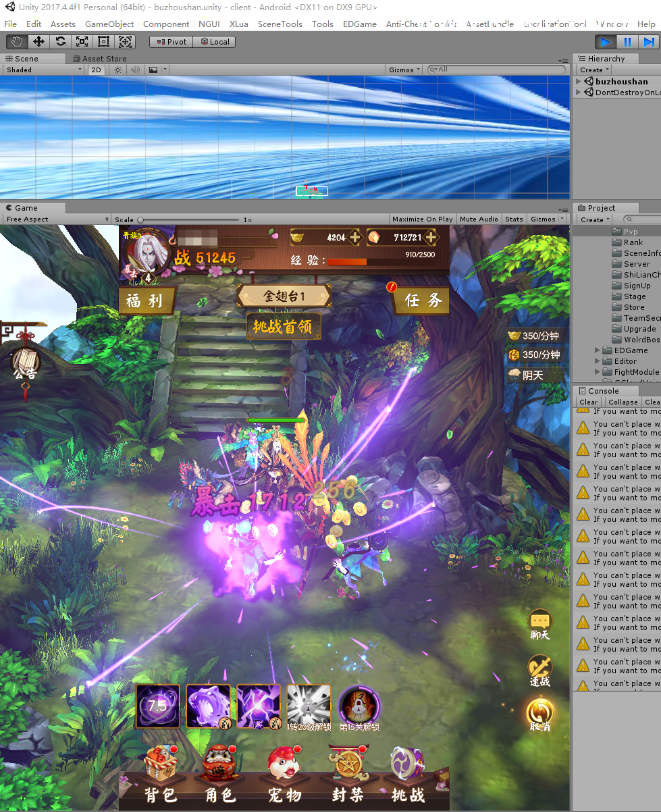Viewport: 661px width, 812px height.
Task: Pause the running game
Action: tap(627, 41)
